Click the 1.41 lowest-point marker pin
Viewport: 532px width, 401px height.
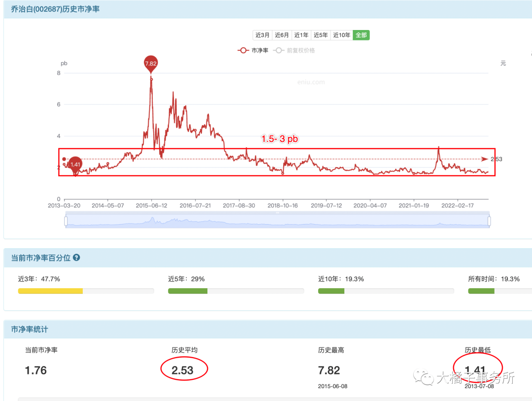[x=75, y=165]
